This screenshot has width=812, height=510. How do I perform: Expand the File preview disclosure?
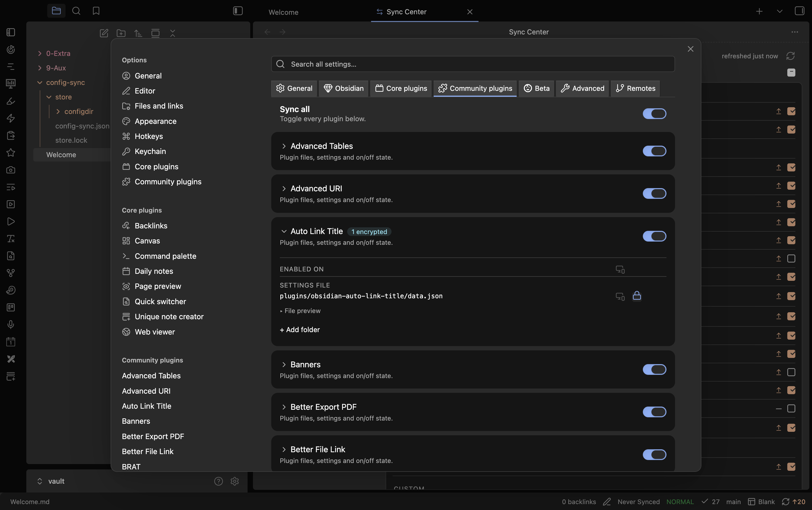(x=300, y=311)
